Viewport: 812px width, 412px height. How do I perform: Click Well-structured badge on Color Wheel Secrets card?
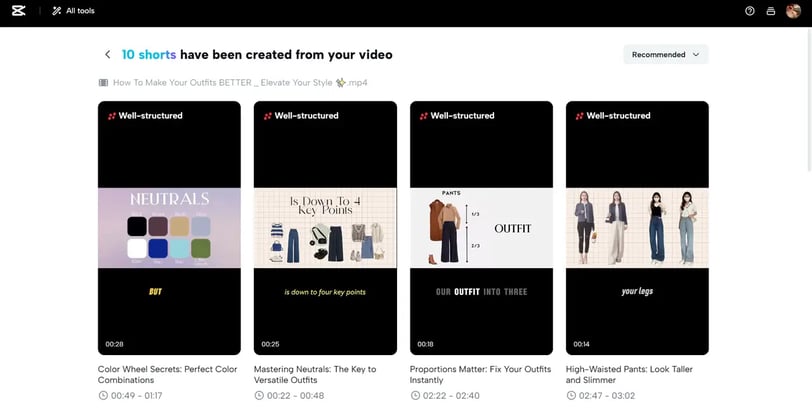pyautogui.click(x=146, y=115)
